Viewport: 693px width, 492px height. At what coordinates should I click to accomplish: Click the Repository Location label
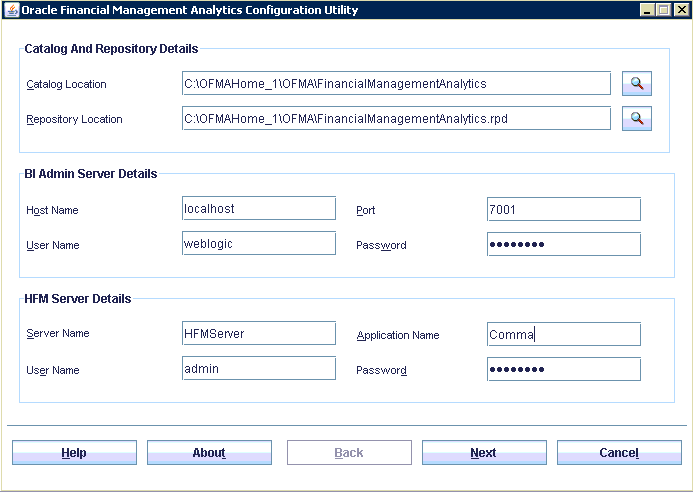click(74, 119)
